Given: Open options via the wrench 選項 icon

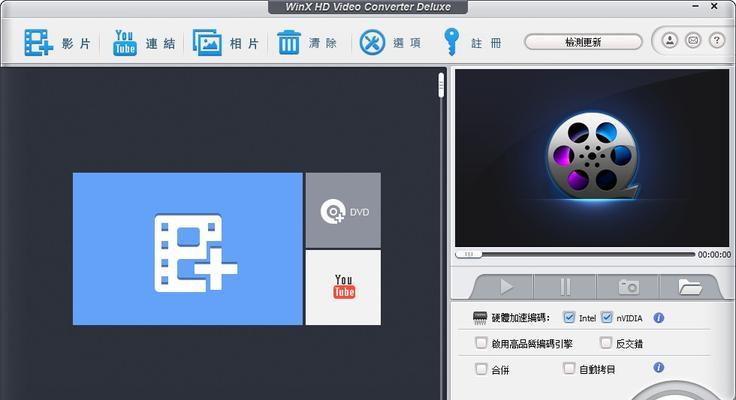Looking at the screenshot, I should pyautogui.click(x=372, y=43).
